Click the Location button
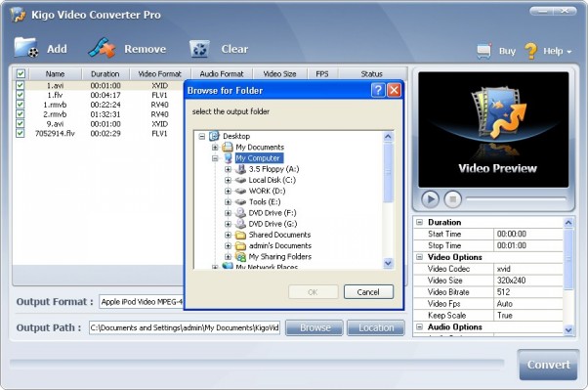The image size is (588, 390). [x=376, y=327]
